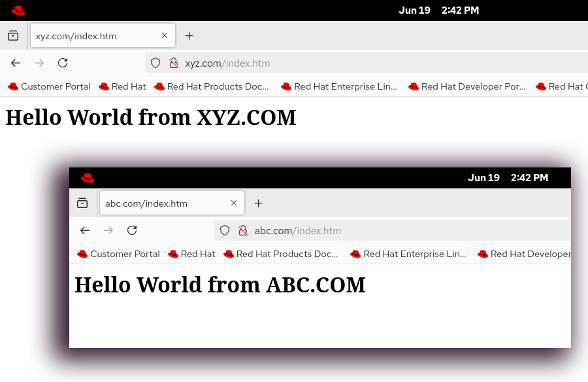Open the Customer Portal bookmark in the xyz.com window

coord(49,86)
